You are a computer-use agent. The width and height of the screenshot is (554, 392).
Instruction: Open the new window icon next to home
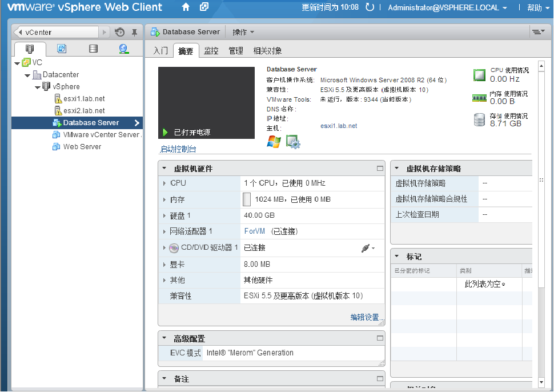click(x=204, y=7)
